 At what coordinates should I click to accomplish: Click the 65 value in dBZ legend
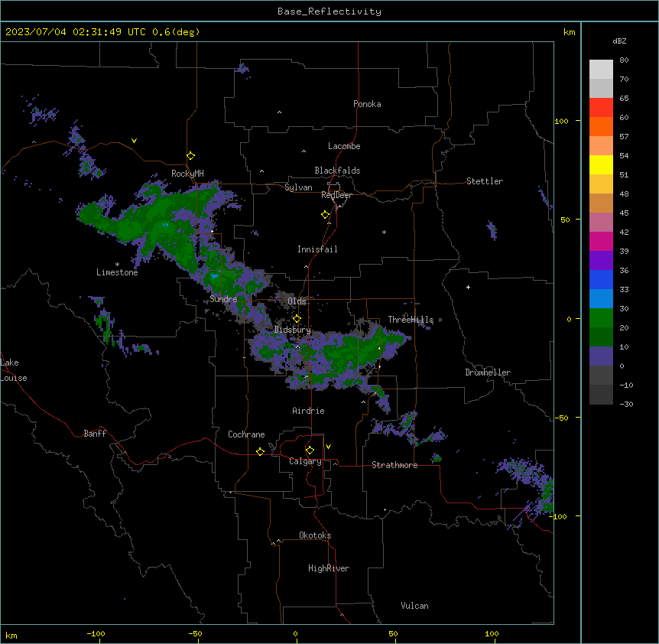pyautogui.click(x=624, y=99)
